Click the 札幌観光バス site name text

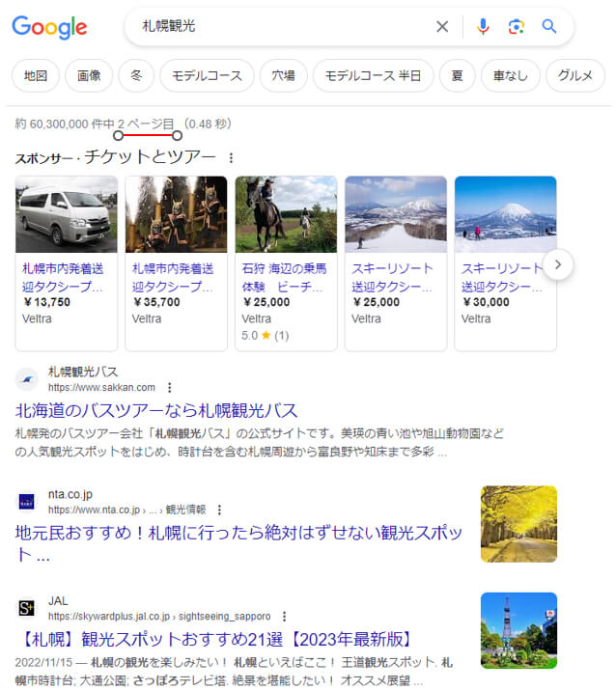83,372
